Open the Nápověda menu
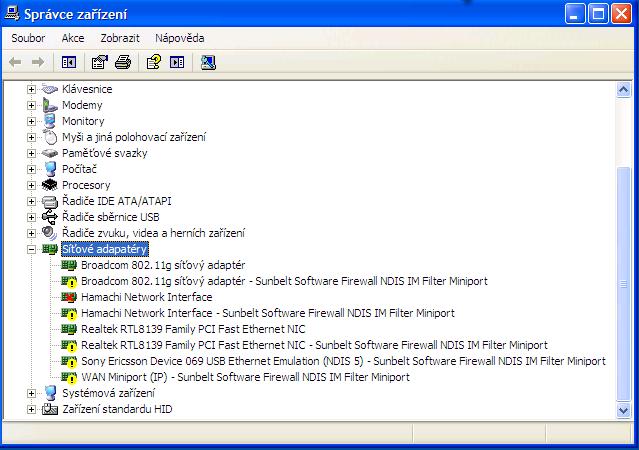This screenshot has height=450, width=639. [x=179, y=38]
